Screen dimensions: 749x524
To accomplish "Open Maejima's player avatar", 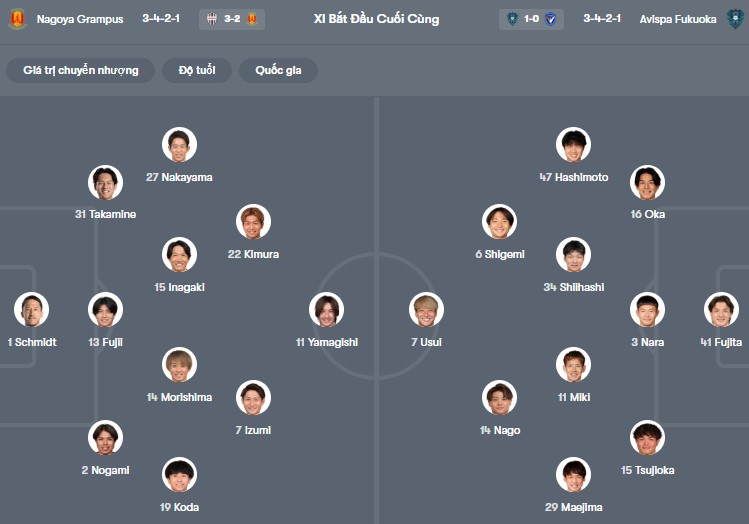I will click(x=573, y=475).
